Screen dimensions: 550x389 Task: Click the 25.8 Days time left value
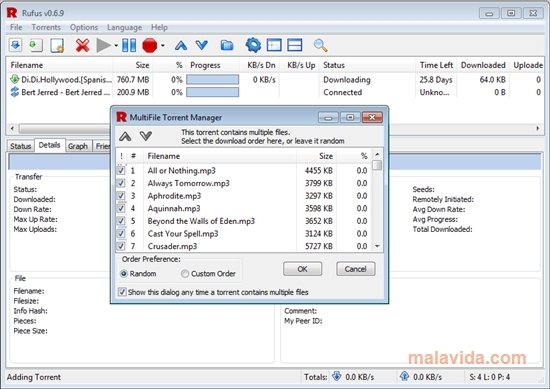(436, 80)
